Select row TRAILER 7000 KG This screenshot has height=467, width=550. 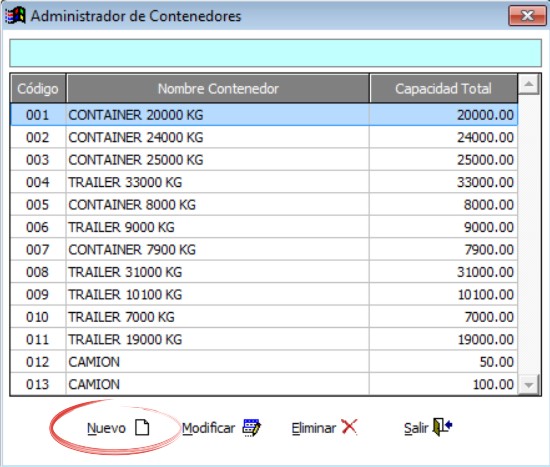coord(264,317)
